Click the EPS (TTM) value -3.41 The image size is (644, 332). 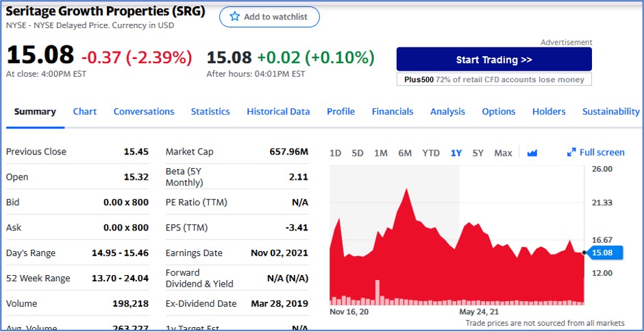tap(297, 228)
